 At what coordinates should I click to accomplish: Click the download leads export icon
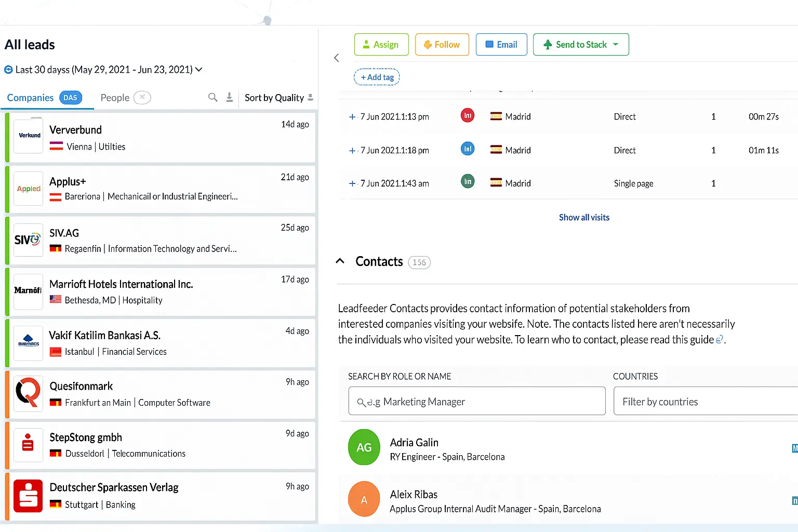(229, 97)
